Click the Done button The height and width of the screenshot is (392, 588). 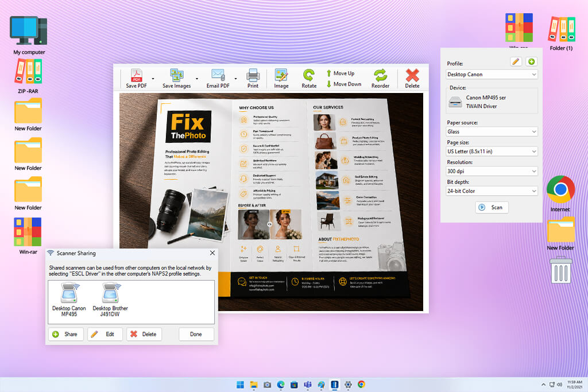pyautogui.click(x=196, y=334)
